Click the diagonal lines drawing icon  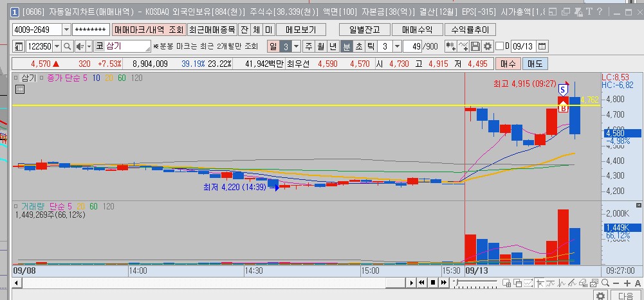(572, 283)
